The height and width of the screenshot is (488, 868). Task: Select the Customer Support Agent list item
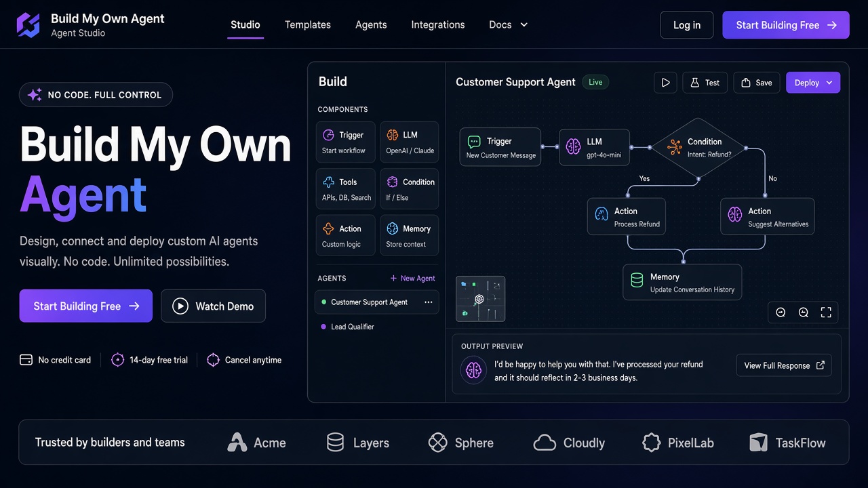tap(377, 302)
